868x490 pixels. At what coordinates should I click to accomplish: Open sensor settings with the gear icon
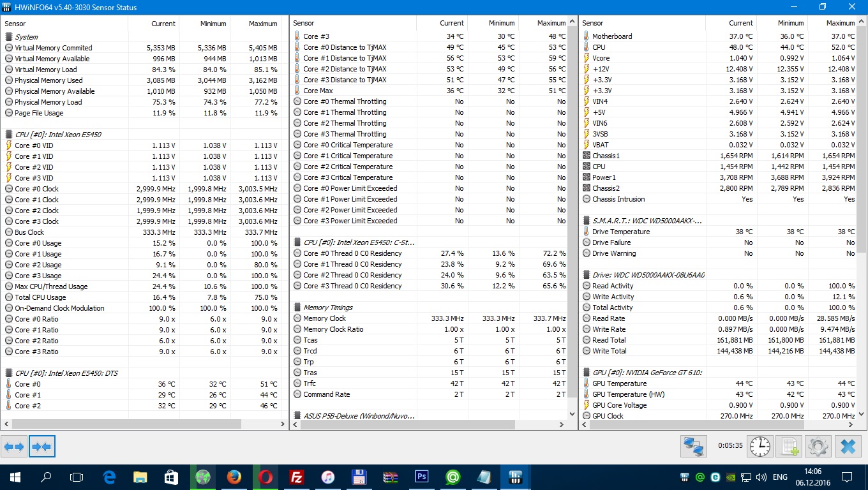click(819, 446)
